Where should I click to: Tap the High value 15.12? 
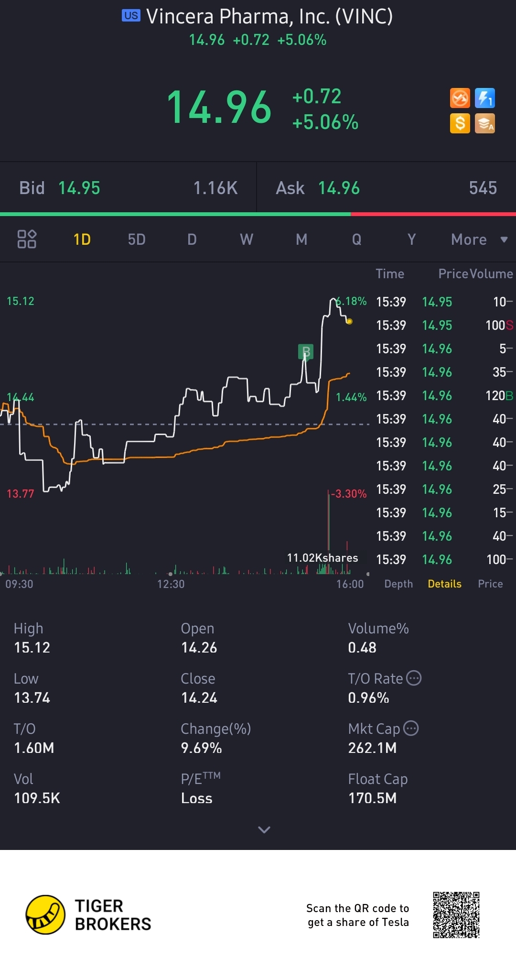(x=32, y=647)
